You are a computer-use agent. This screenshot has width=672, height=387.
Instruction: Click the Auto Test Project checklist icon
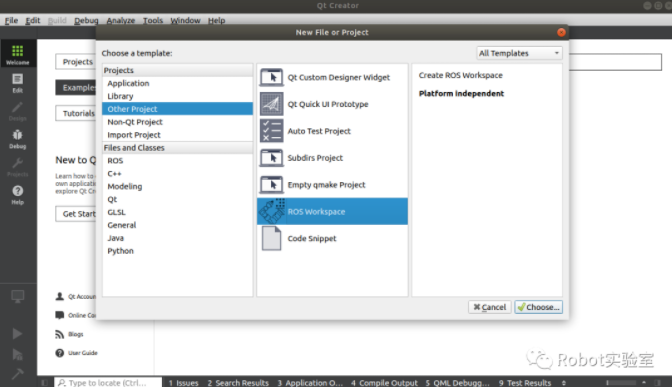point(271,131)
